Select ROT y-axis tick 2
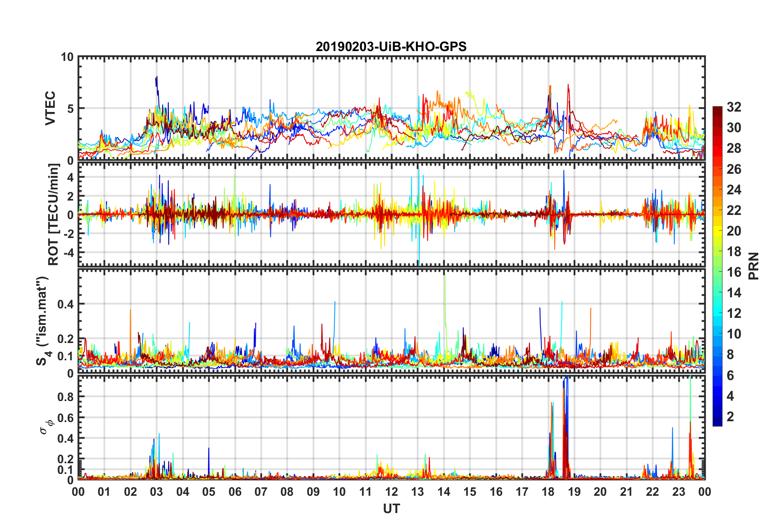This screenshot has width=783, height=532. coord(70,196)
